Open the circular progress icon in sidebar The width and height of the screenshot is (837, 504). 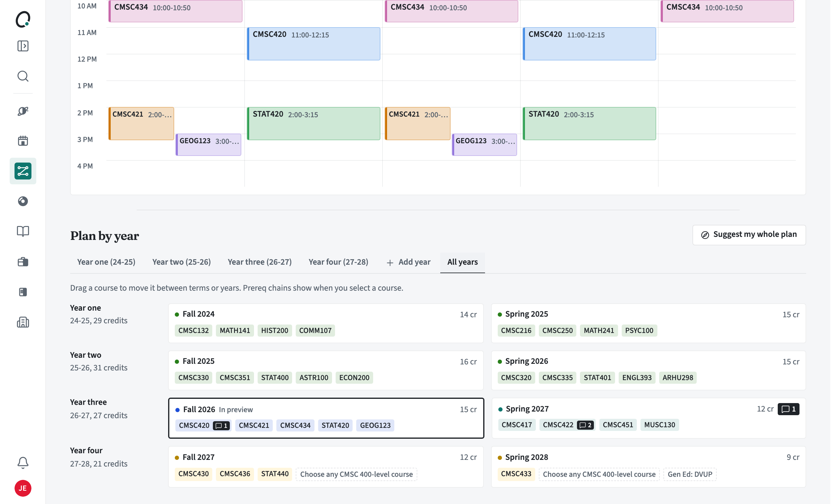click(23, 201)
